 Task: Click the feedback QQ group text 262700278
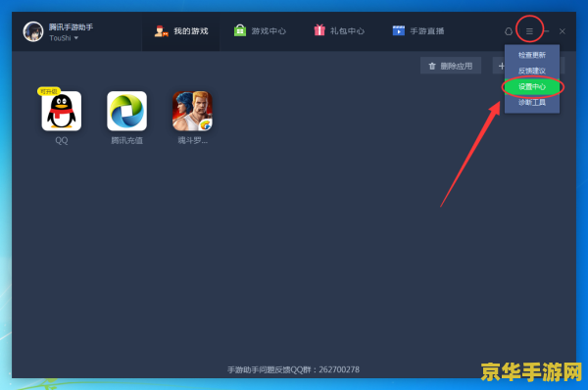point(339,369)
